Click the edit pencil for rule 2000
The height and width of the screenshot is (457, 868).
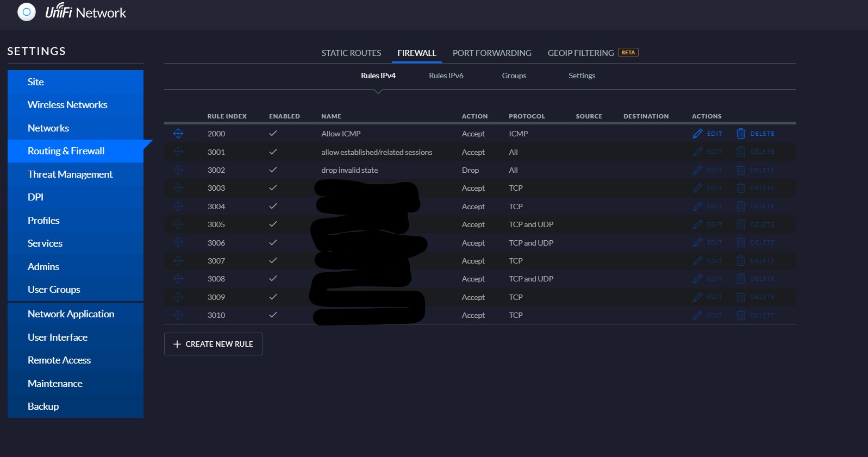point(698,134)
